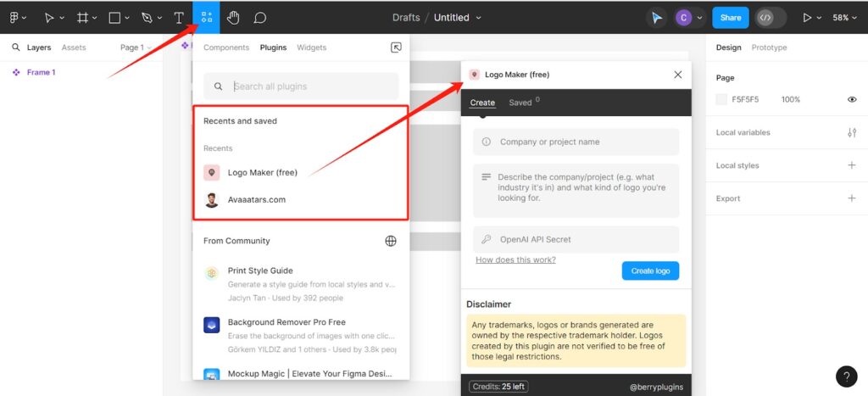Open the Figma main menu logo

point(14,18)
